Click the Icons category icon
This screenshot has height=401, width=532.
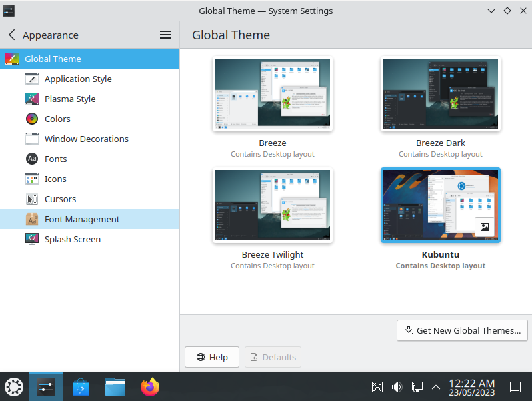pos(32,179)
